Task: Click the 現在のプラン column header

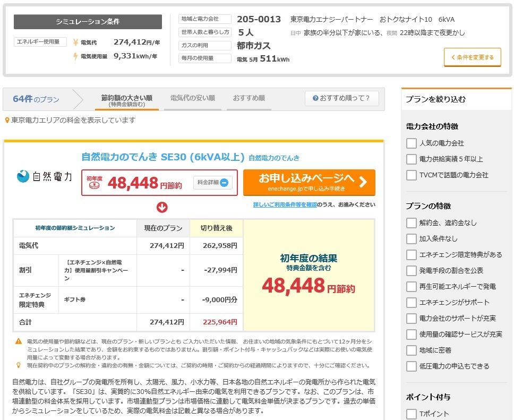Action: click(x=163, y=228)
